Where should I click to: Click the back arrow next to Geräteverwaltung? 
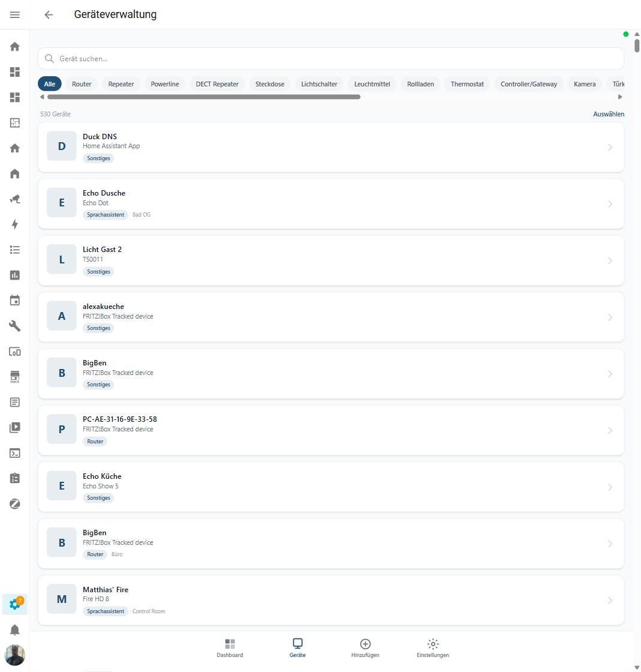pyautogui.click(x=49, y=15)
